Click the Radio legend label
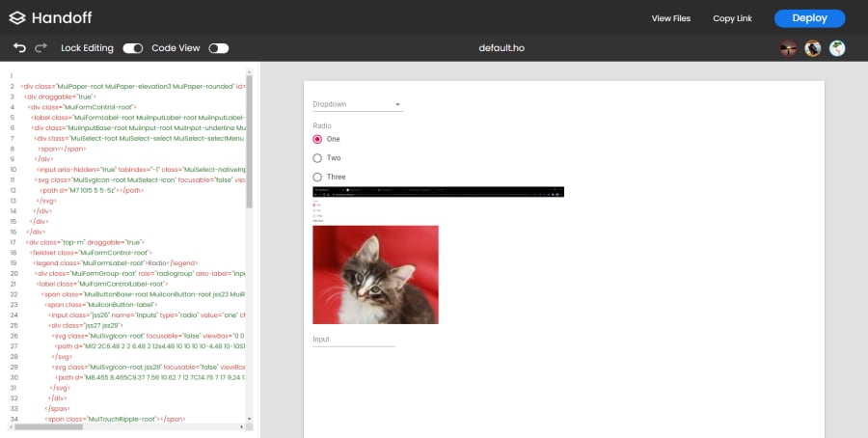Screen dimensions: 868x438 point(322,125)
